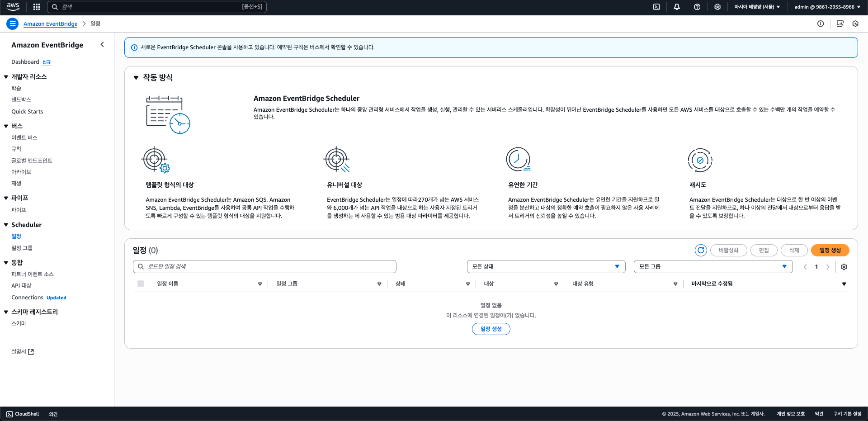Screen dimensions: 868x421
Task: Click the 비활성화 button
Action: (728, 250)
